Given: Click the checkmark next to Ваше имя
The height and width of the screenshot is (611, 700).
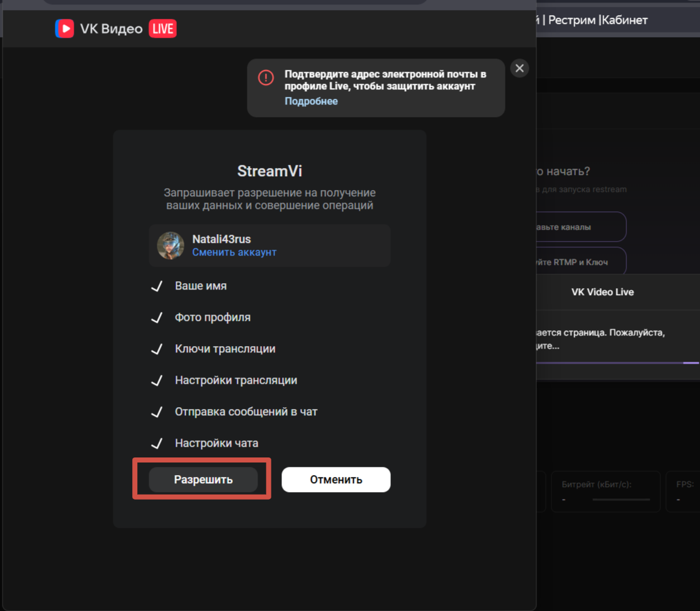Looking at the screenshot, I should coord(157,286).
